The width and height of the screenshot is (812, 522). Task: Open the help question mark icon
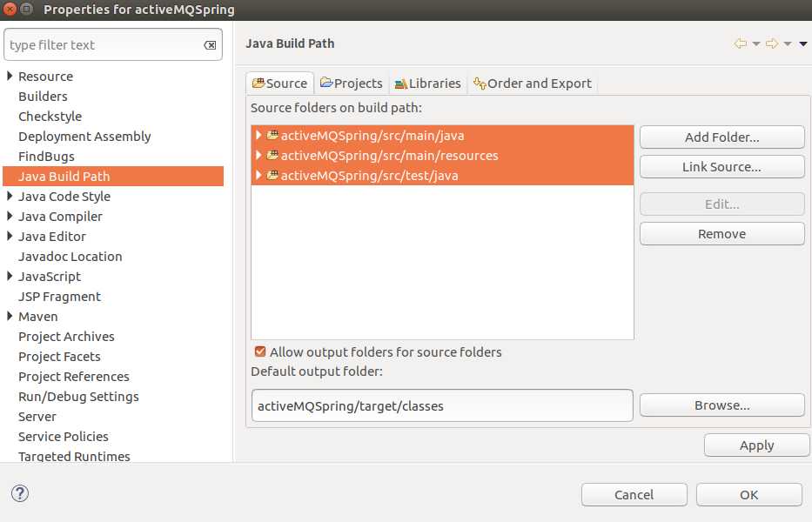tap(20, 493)
